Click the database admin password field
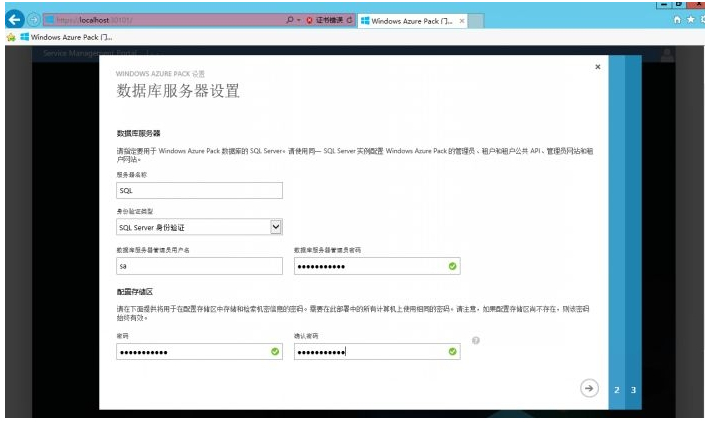Viewport: 708px width, 422px height. [377, 266]
